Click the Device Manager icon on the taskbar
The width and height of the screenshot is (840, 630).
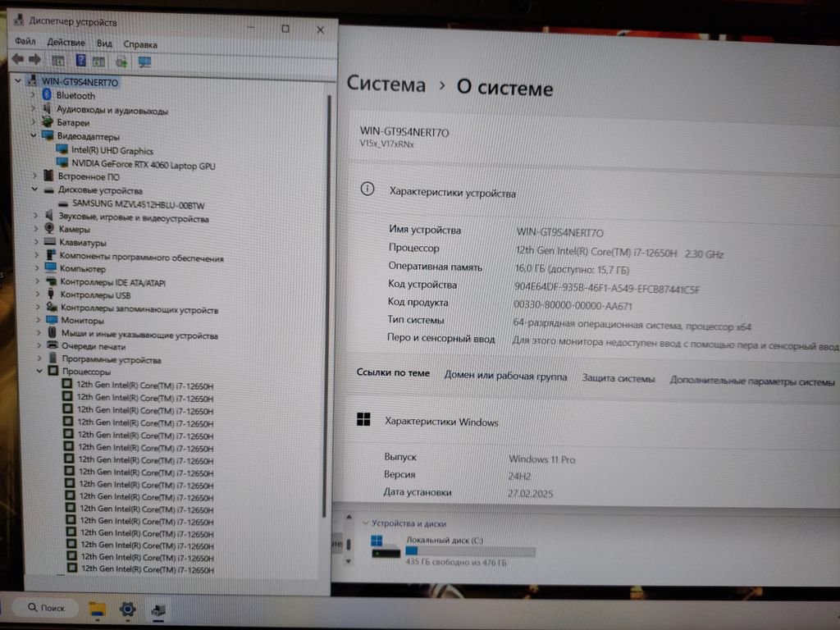(158, 609)
